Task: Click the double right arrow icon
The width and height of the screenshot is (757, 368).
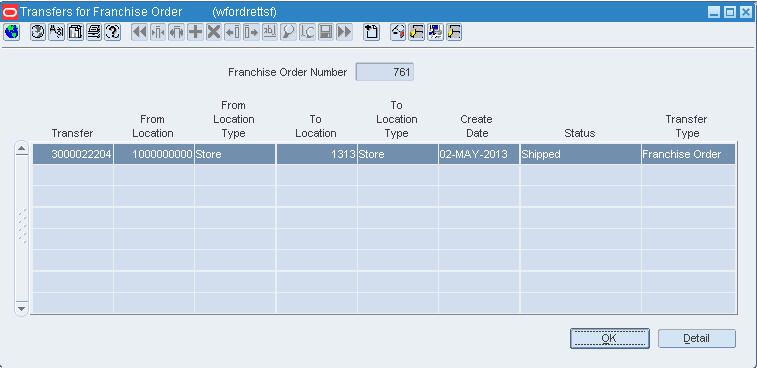Action: click(344, 32)
